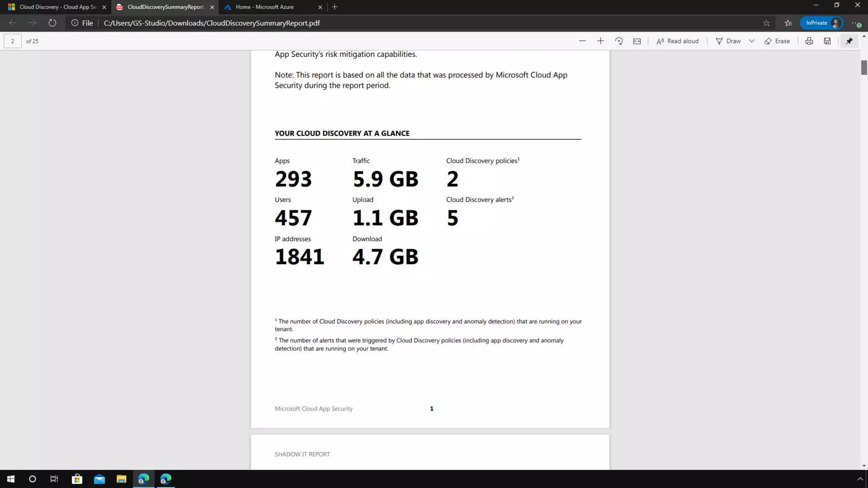Click the page number input field
This screenshot has height=488, width=868.
coord(13,41)
